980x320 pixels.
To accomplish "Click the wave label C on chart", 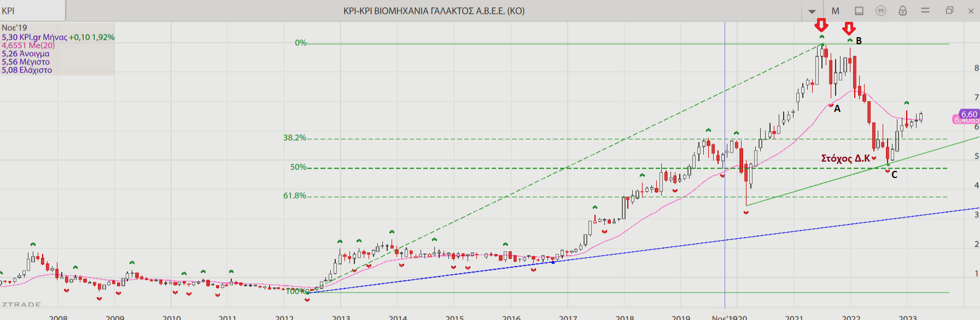I will (x=894, y=175).
